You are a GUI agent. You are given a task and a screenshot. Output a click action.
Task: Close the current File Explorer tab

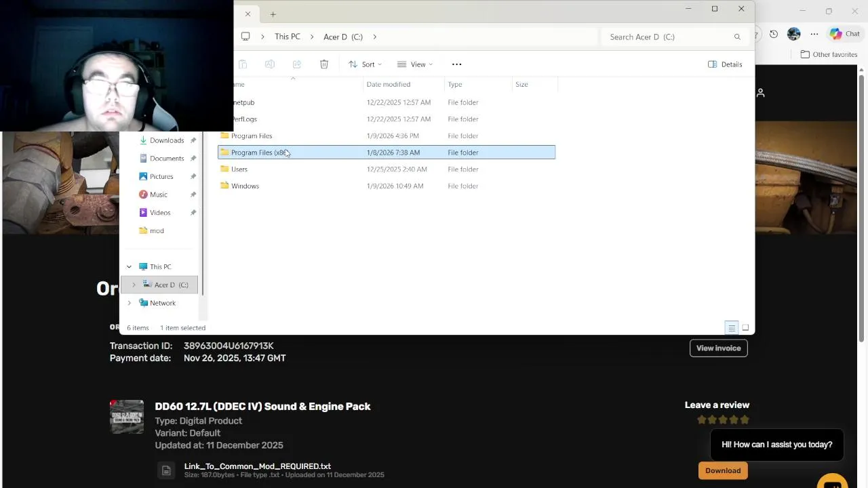pos(248,14)
